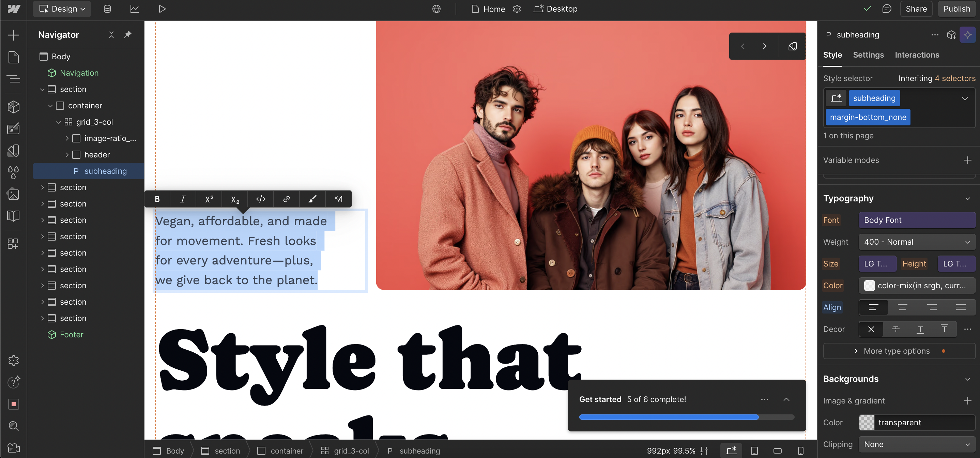Switch to the Settings tab
The height and width of the screenshot is (458, 980).
pos(868,55)
